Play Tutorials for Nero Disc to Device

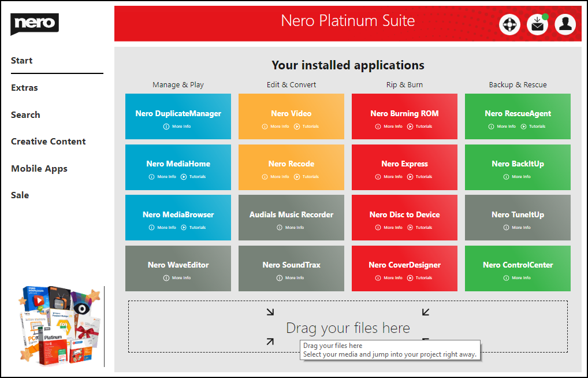pos(419,228)
